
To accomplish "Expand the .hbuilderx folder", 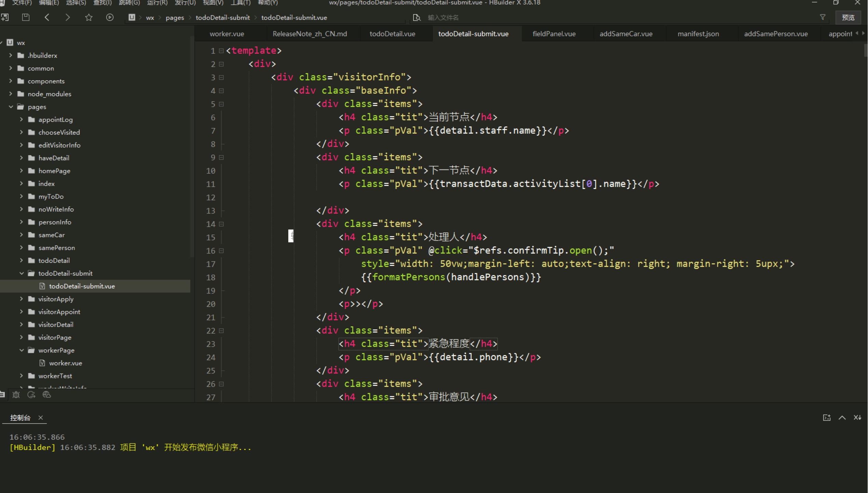I will pos(11,55).
